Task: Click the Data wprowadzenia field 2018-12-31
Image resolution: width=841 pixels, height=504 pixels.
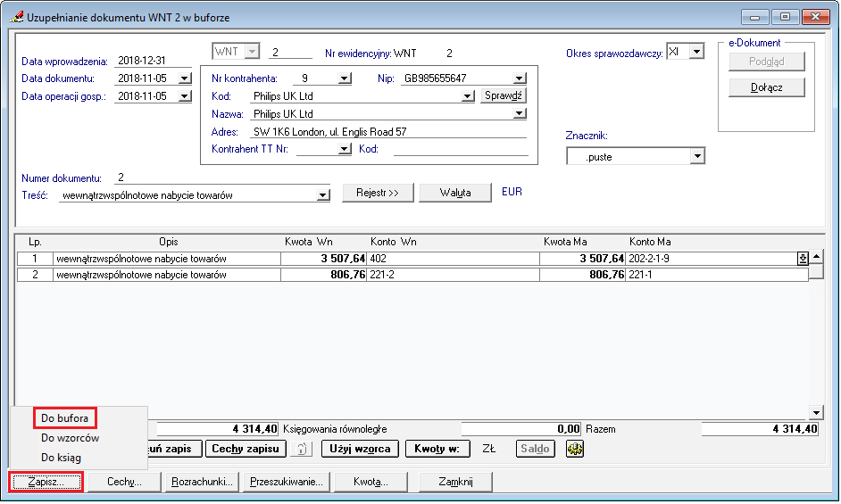Action: [152, 62]
